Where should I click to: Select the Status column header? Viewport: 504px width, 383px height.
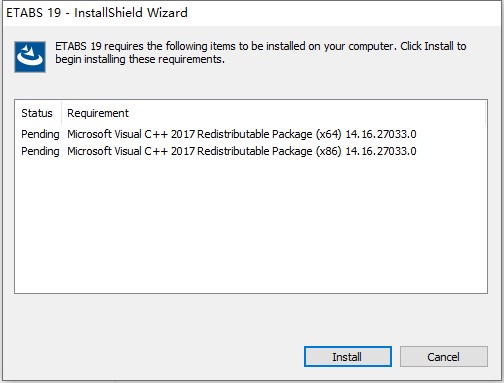pyautogui.click(x=37, y=113)
